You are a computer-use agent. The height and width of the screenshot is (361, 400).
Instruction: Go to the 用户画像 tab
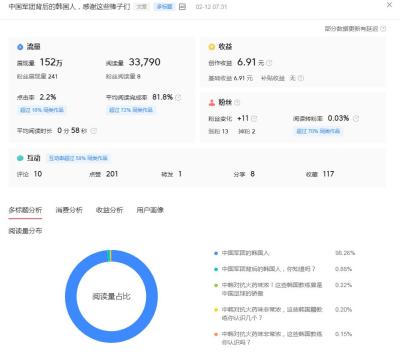(x=150, y=210)
